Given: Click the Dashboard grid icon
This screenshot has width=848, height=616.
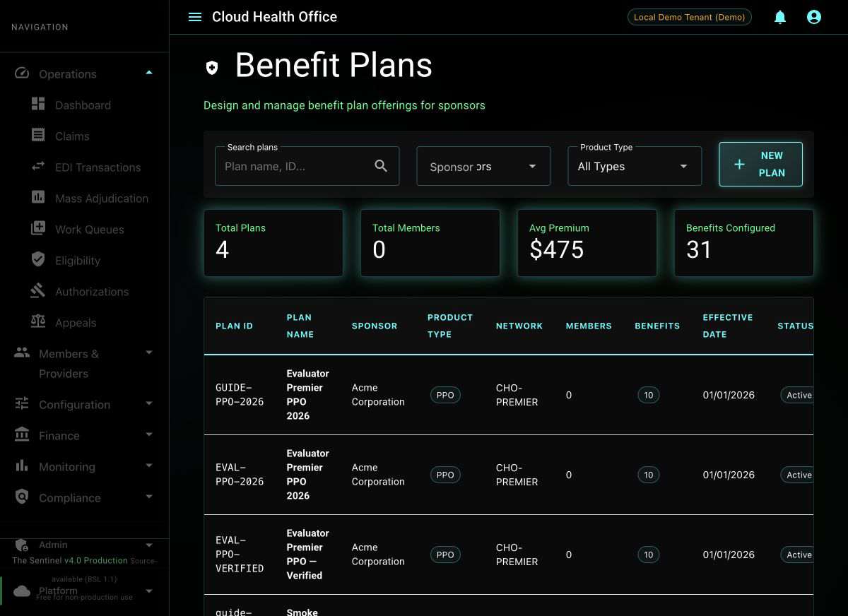Looking at the screenshot, I should [38, 105].
